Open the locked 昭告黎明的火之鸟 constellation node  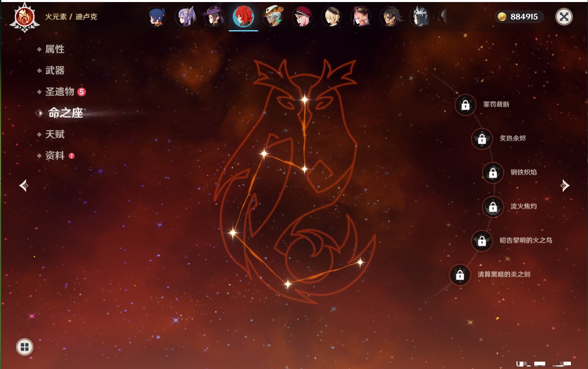click(482, 241)
